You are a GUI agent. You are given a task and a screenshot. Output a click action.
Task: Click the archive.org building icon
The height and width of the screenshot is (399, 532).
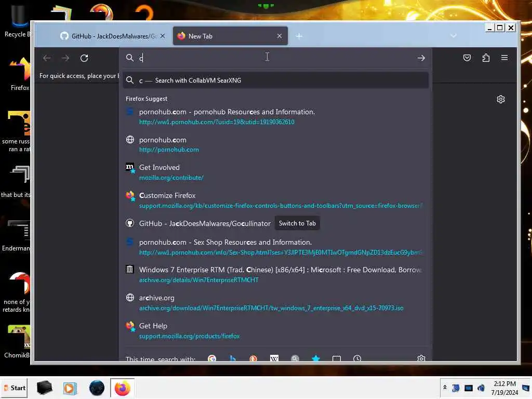130,270
